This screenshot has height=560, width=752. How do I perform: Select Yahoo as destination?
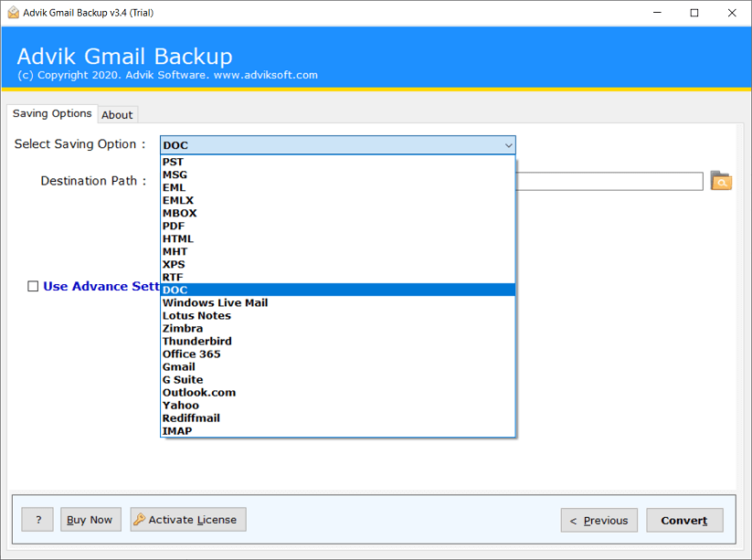[338, 405]
